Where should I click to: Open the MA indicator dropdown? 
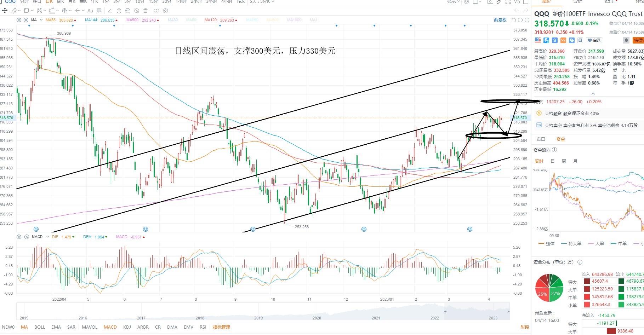(41, 20)
